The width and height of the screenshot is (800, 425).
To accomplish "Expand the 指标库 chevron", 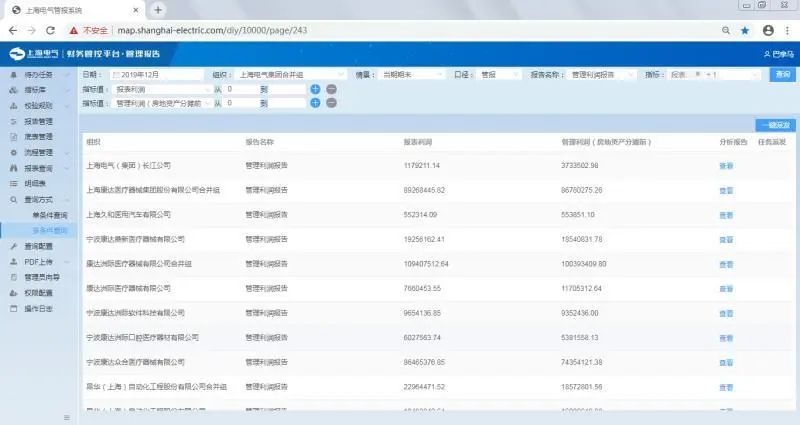I will [67, 90].
